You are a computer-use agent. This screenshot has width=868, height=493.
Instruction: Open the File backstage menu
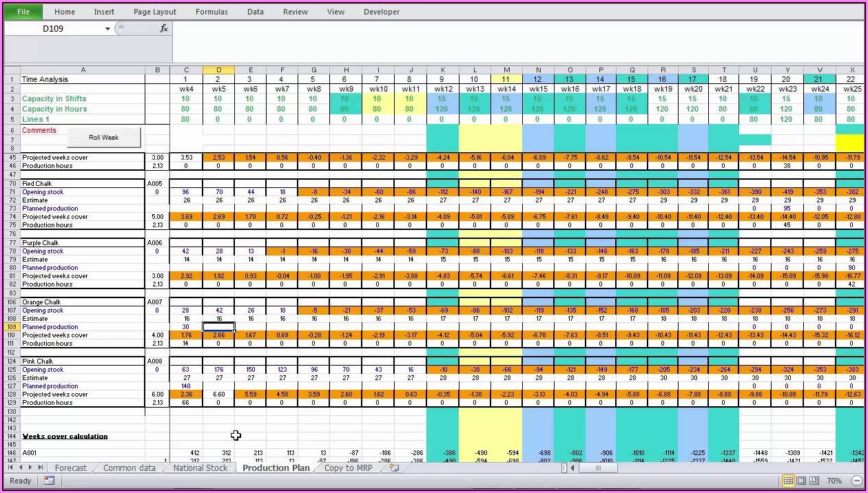(x=23, y=12)
